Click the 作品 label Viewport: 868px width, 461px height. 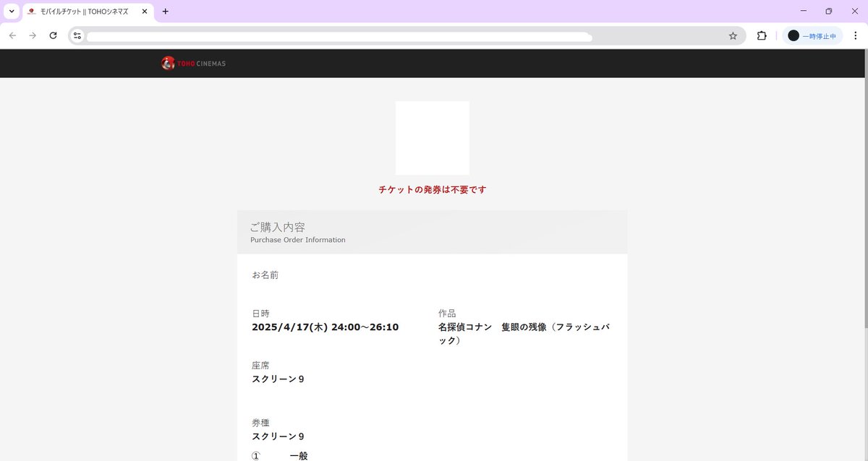coord(447,314)
